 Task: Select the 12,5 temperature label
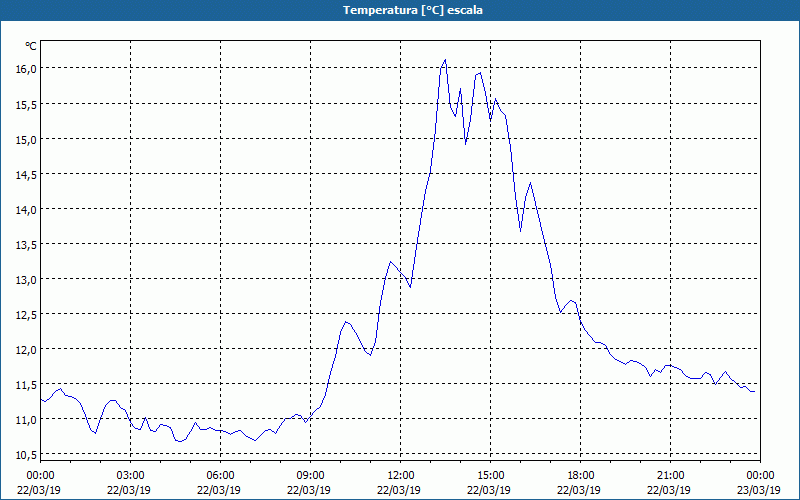(26, 314)
